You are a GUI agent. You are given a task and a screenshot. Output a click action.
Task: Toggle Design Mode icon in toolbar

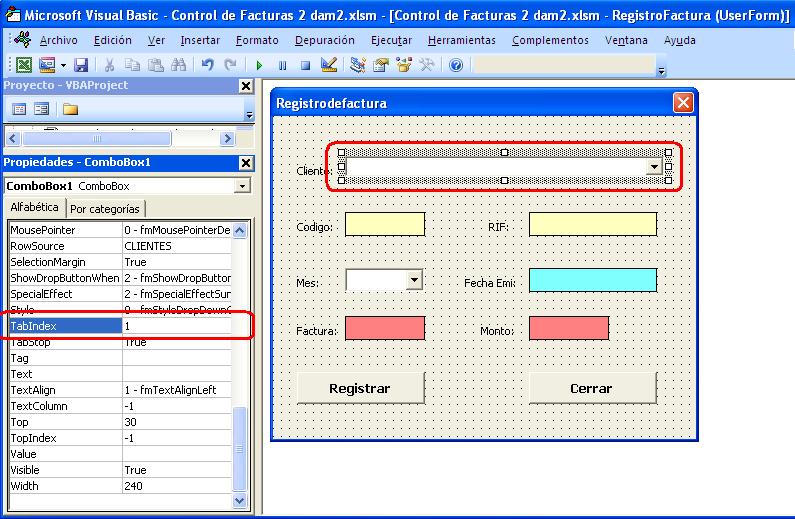(328, 65)
